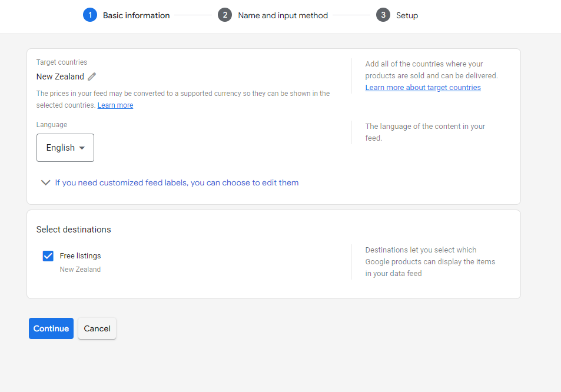
Task: Follow the Learn more link about price conversion
Action: [115, 105]
